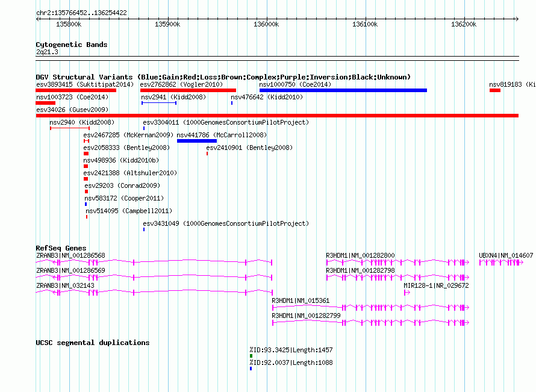Click the chr2:135766452..136254422 coordinate text
The width and height of the screenshot is (536, 392).
[81, 13]
